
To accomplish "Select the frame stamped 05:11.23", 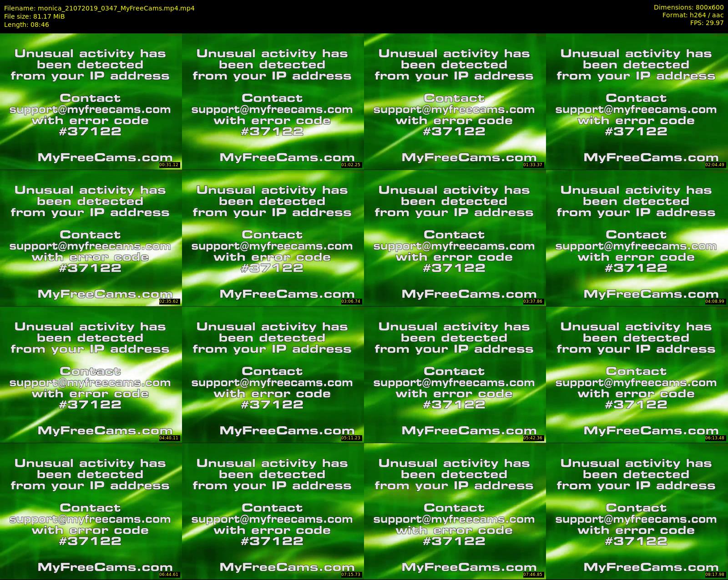I will click(x=273, y=374).
